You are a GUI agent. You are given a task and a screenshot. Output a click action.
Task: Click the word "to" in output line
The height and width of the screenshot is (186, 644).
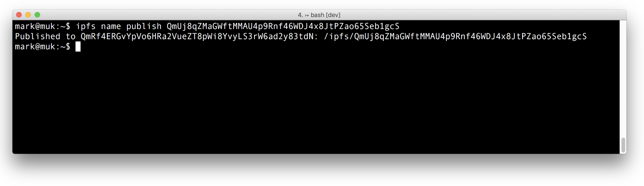[x=71, y=37]
